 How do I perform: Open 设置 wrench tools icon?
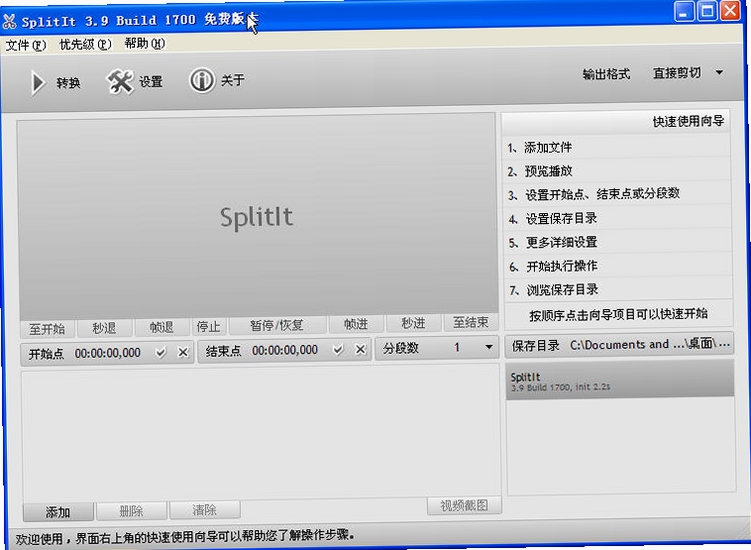120,81
